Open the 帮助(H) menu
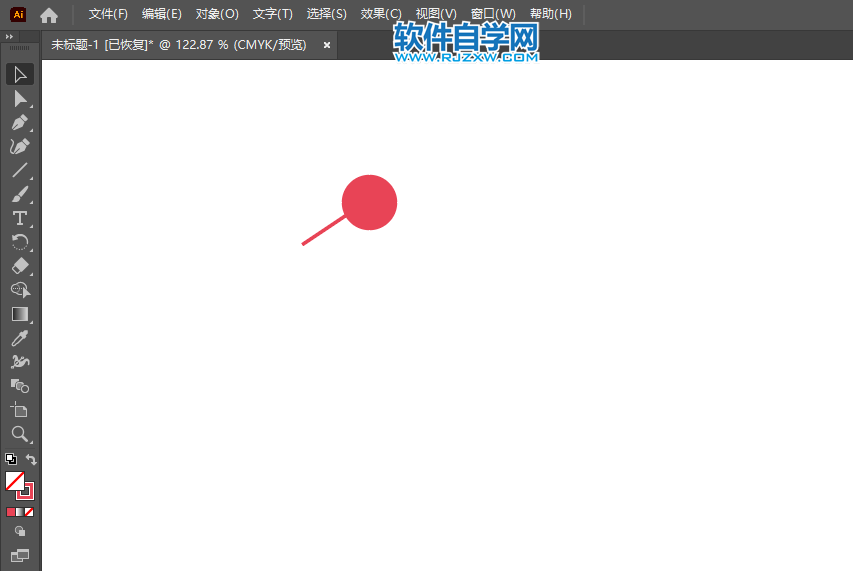The image size is (853, 571). pyautogui.click(x=551, y=14)
